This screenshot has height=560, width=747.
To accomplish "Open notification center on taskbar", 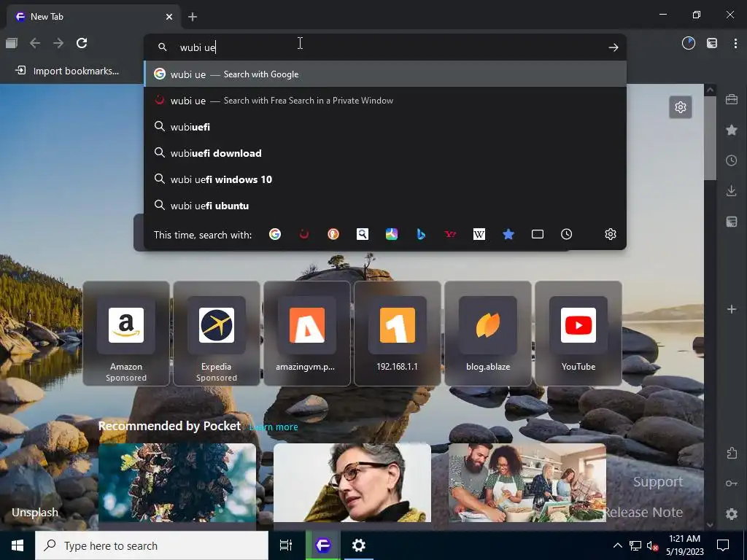I will [723, 545].
